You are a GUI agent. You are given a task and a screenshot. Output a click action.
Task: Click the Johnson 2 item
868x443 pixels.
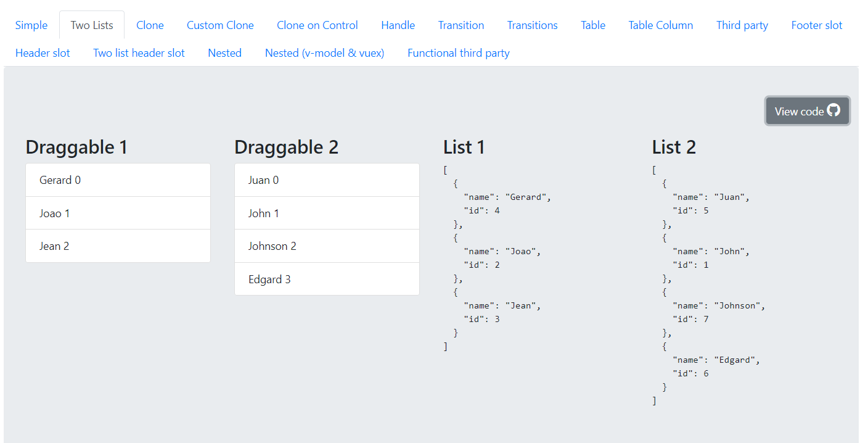pyautogui.click(x=327, y=246)
